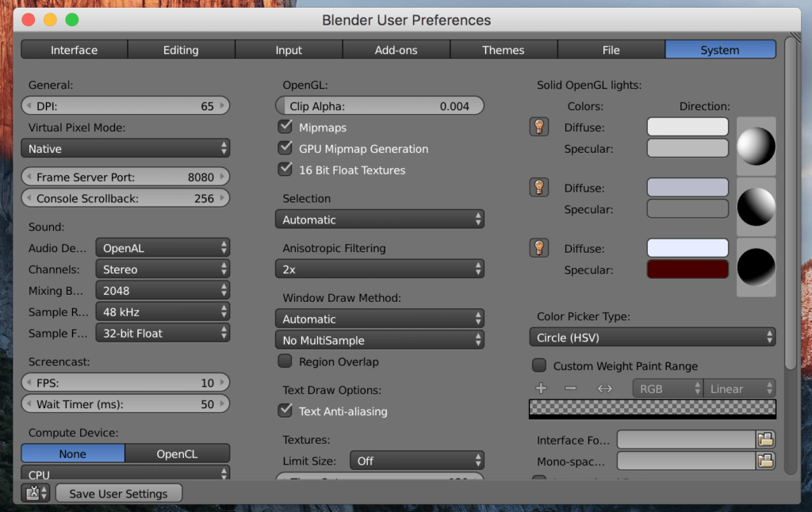Click the first light direction sphere
812x512 pixels.
[756, 146]
